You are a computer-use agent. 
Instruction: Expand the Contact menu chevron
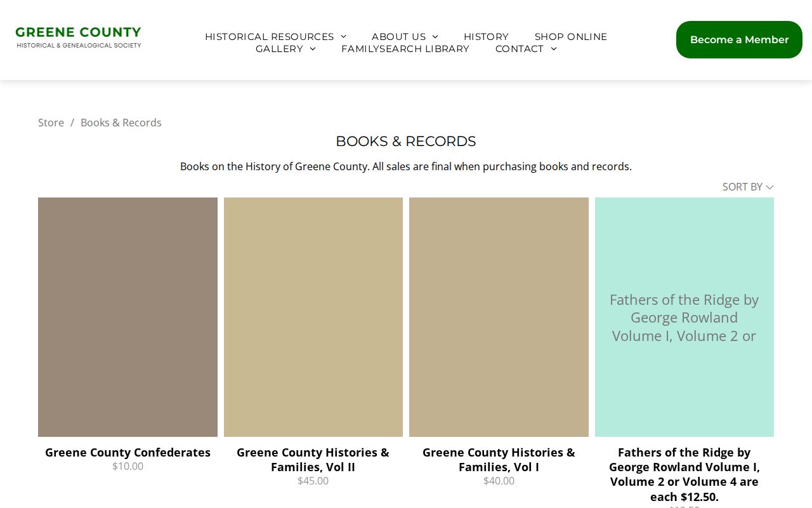click(x=554, y=49)
